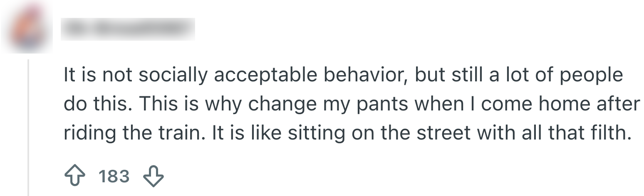Click the 183 vote count
Viewport: 644px width, 196px height.
(x=114, y=177)
